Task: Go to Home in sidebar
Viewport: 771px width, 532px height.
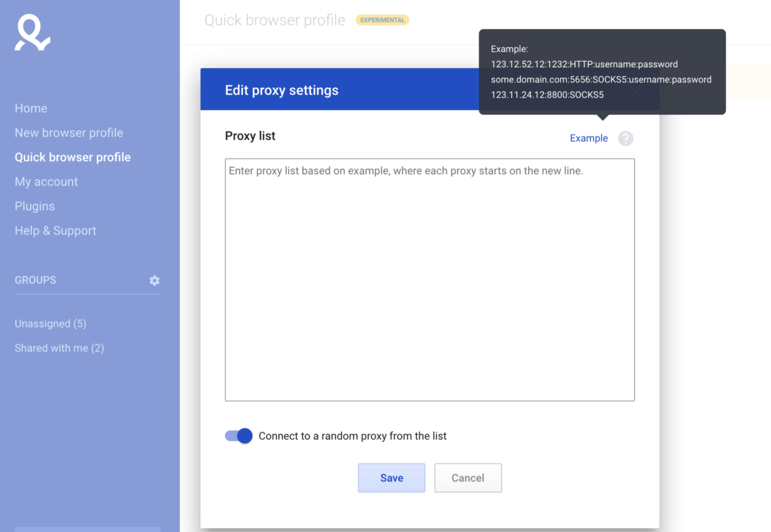Action: [31, 108]
